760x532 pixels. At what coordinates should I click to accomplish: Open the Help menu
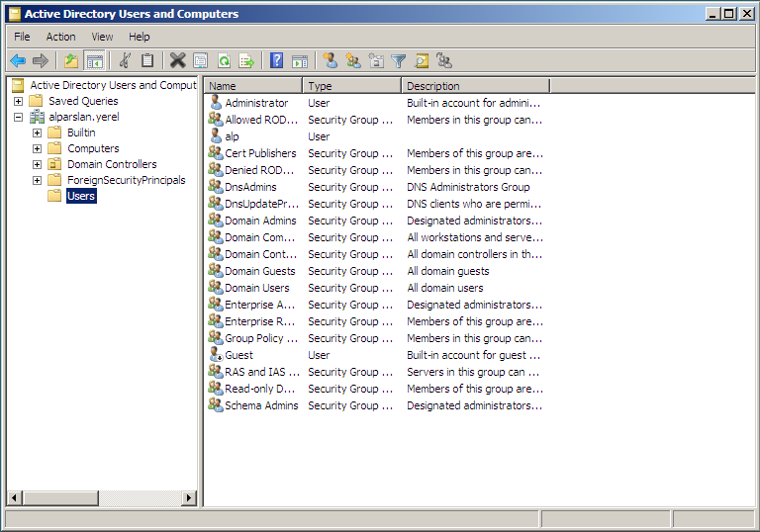coord(140,37)
